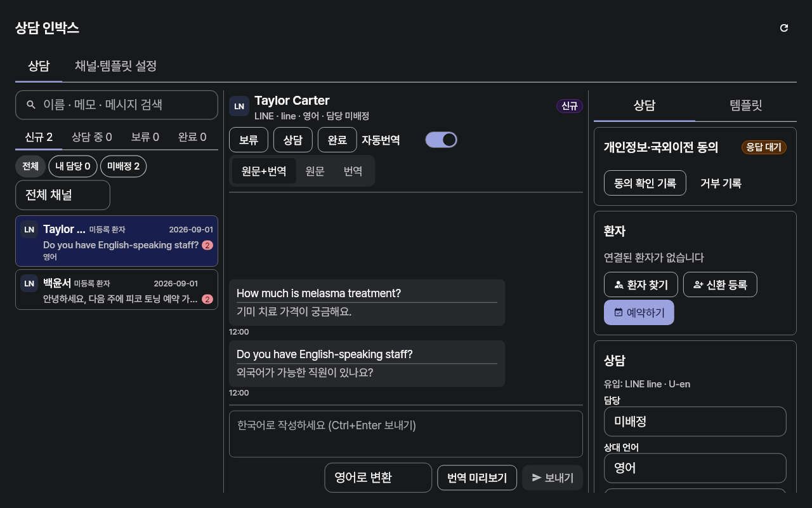Click the search magnifier icon
The width and height of the screenshot is (812, 508).
pos(31,105)
